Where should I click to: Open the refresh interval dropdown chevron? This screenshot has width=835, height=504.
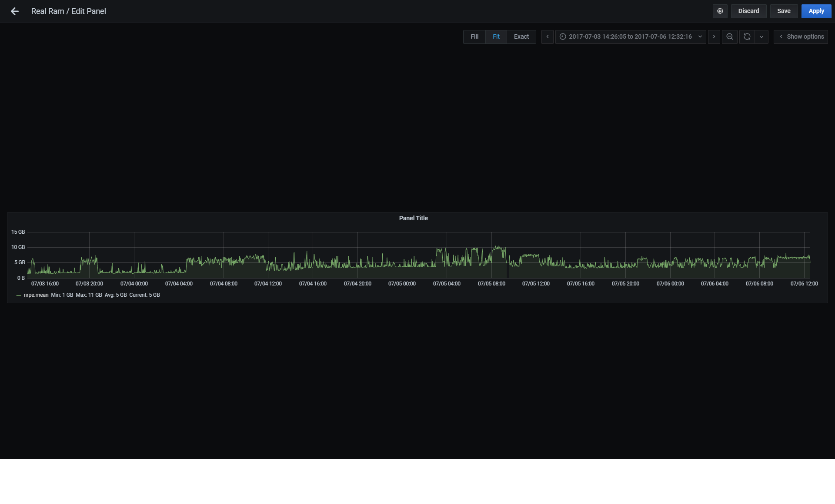point(762,36)
